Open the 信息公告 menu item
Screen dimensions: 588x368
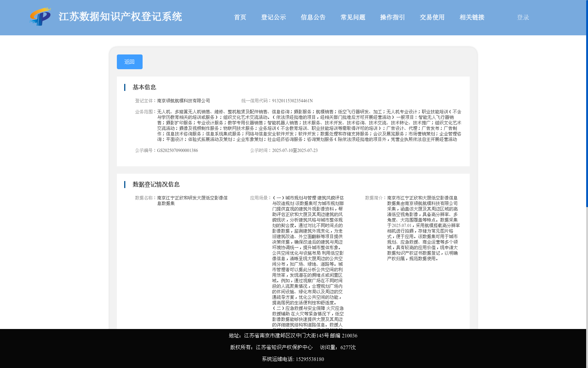point(313,17)
